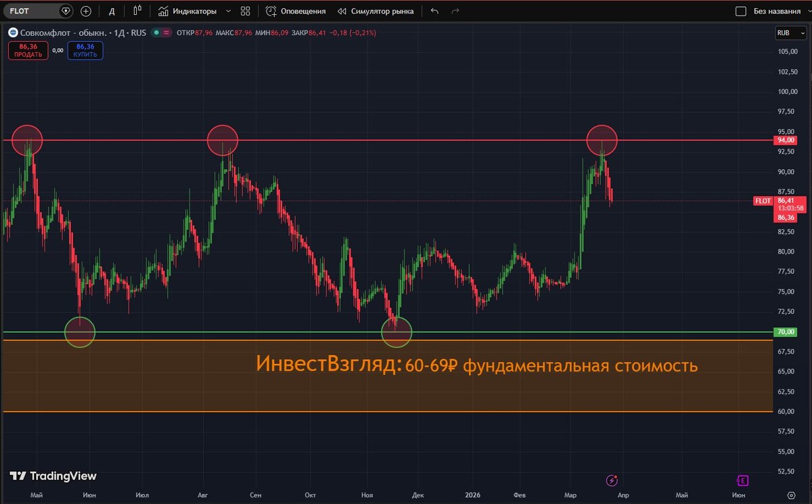Click the TradingView logo

53,476
